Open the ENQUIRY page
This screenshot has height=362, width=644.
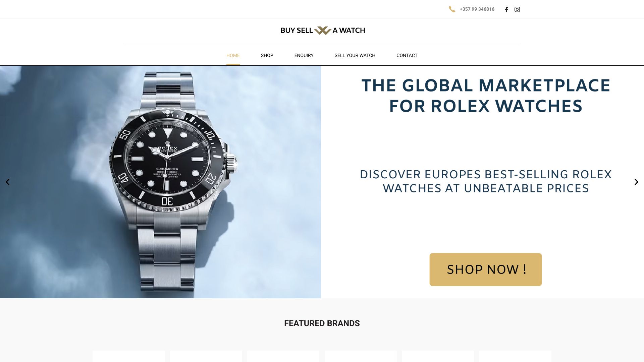(304, 55)
